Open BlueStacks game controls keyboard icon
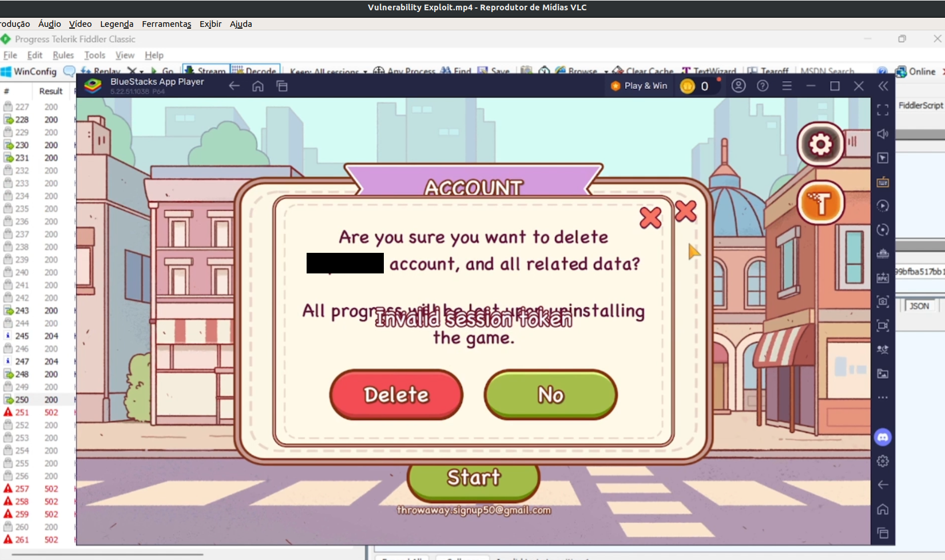Image resolution: width=945 pixels, height=560 pixels. [883, 182]
